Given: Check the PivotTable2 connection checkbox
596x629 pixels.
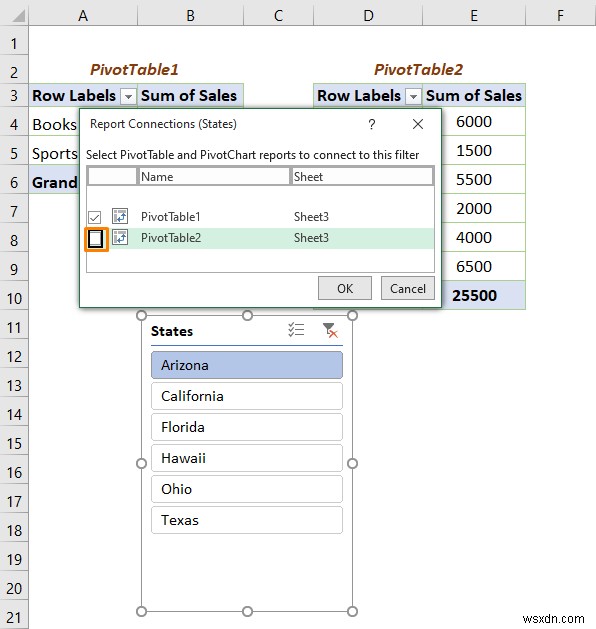Looking at the screenshot, I should tap(96, 239).
